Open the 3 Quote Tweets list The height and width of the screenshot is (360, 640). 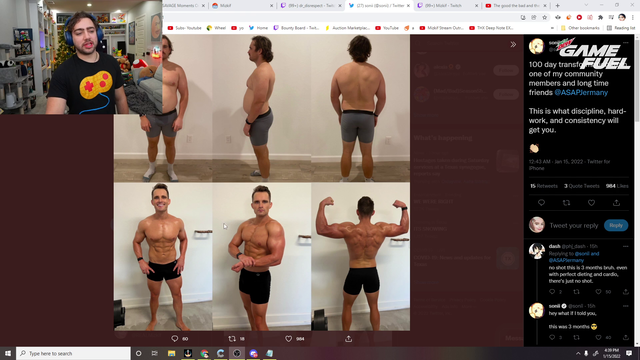(x=582, y=186)
